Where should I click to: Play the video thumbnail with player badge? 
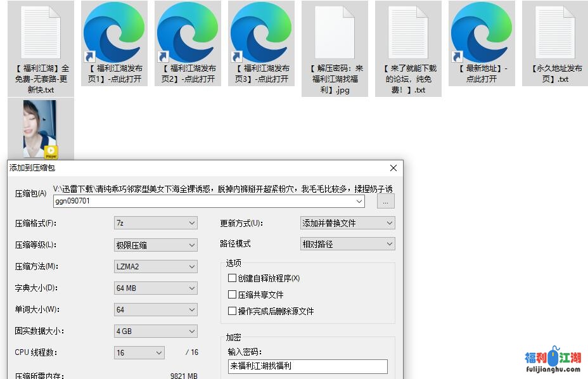tap(41, 127)
